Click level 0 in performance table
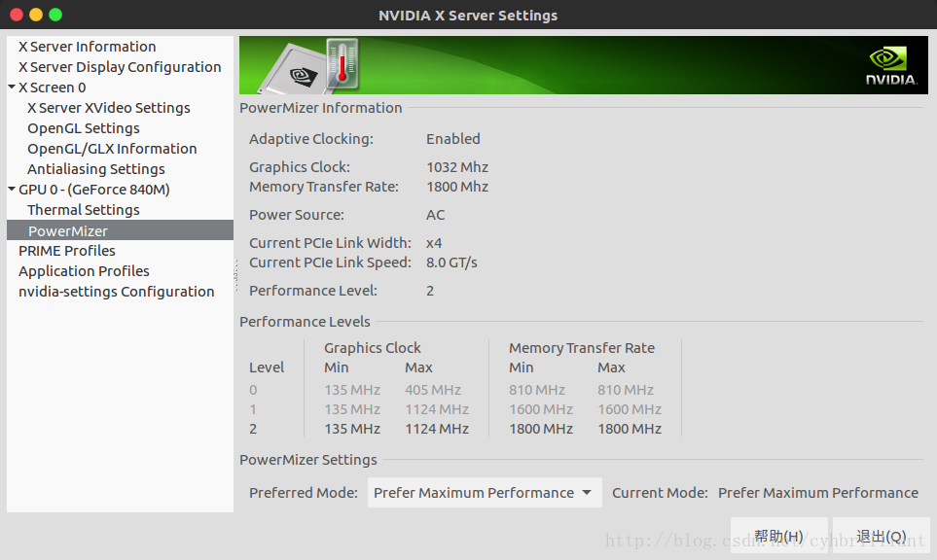Image resolution: width=937 pixels, height=560 pixels. (x=253, y=390)
